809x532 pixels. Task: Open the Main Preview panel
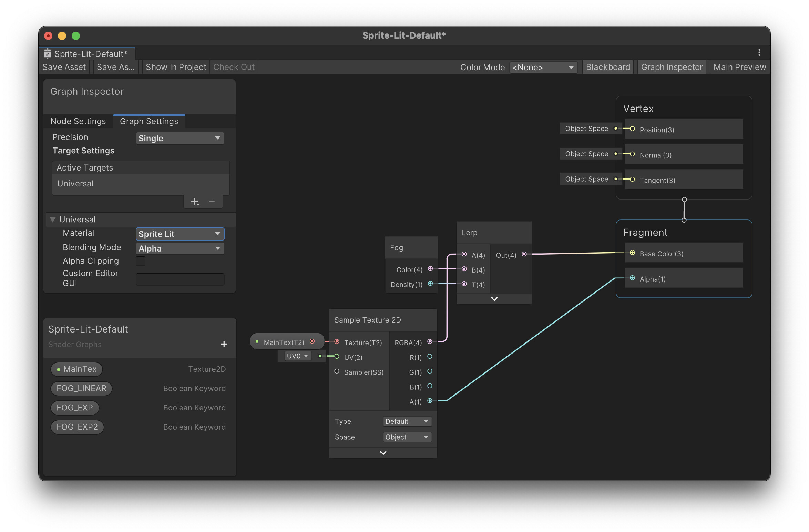pos(740,67)
